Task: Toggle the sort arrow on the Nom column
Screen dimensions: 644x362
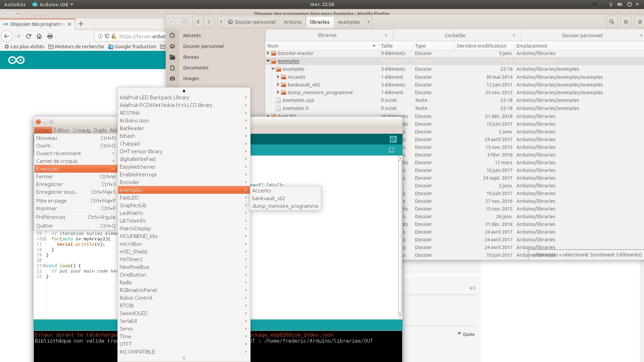Action: [374, 46]
